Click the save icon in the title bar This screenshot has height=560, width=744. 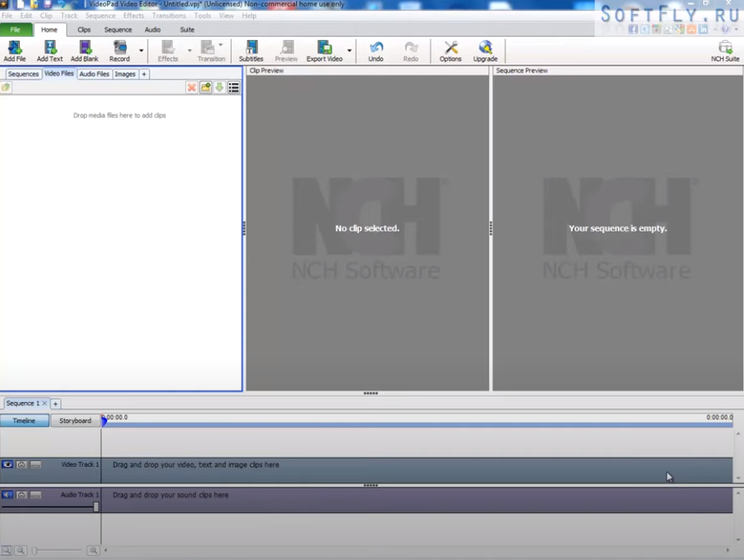coord(48,4)
